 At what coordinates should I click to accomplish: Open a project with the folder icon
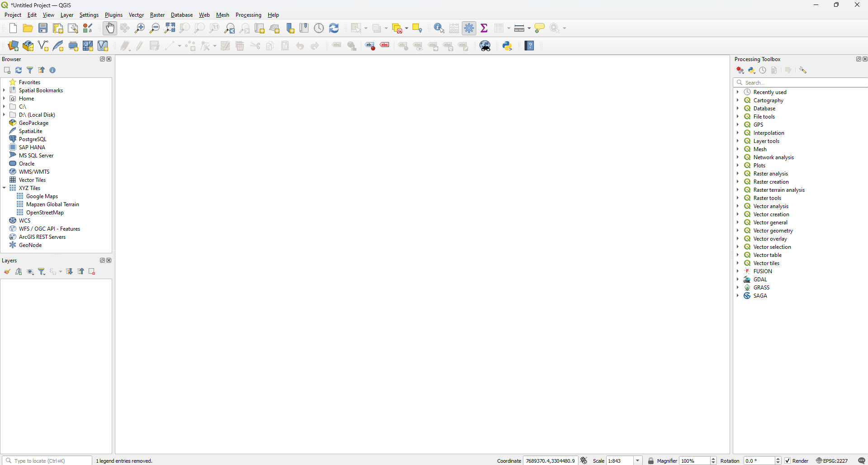pyautogui.click(x=28, y=28)
